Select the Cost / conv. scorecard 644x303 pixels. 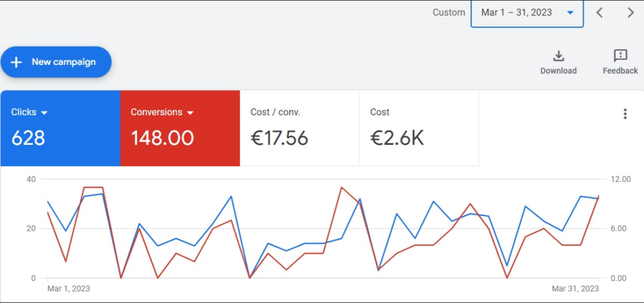[x=299, y=129]
